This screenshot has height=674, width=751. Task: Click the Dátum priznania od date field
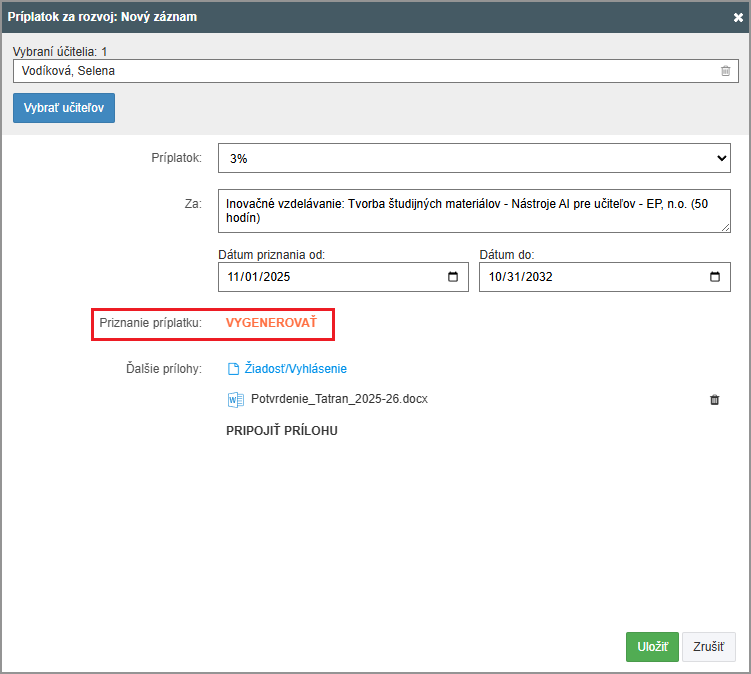coord(320,277)
